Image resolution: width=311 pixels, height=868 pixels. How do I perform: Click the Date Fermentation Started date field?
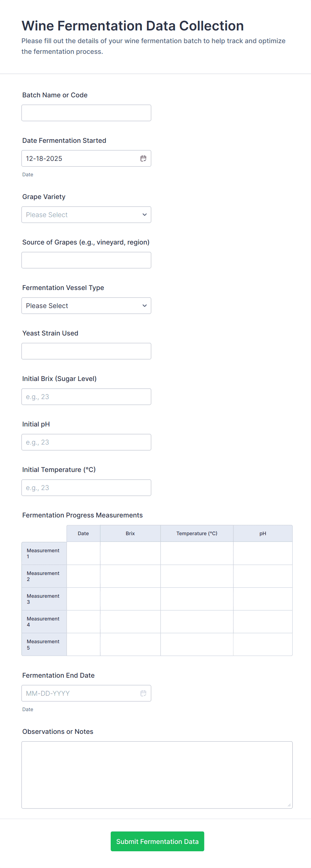pos(81,158)
